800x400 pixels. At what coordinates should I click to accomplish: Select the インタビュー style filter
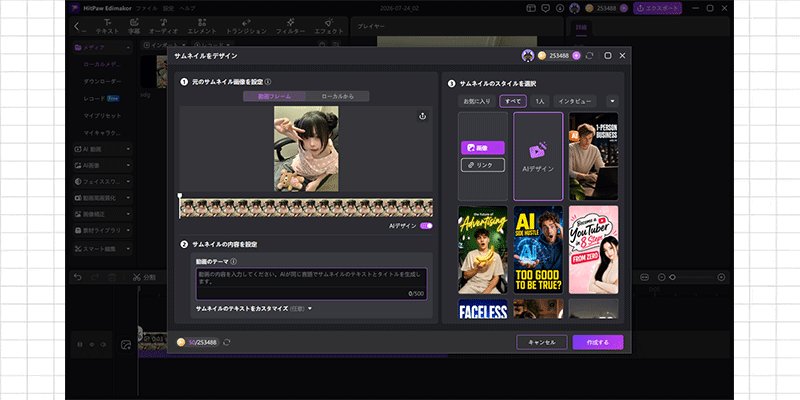pyautogui.click(x=575, y=101)
